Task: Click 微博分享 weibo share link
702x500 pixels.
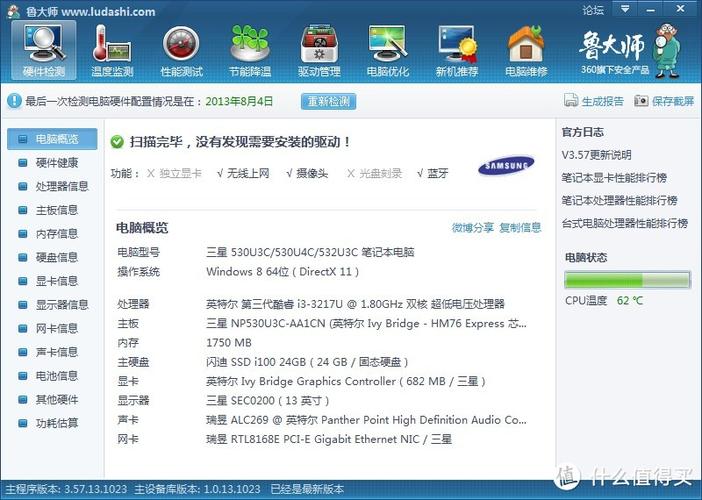Action: tap(472, 227)
